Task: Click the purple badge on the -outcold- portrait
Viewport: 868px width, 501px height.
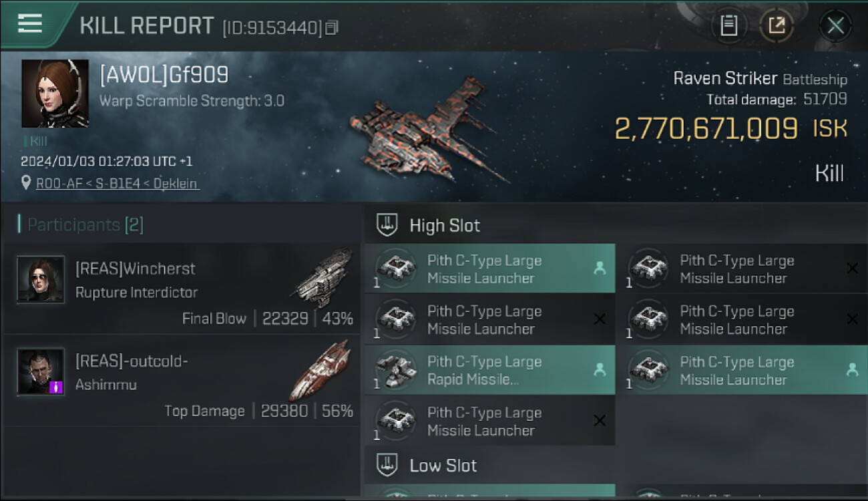Action: (56, 387)
